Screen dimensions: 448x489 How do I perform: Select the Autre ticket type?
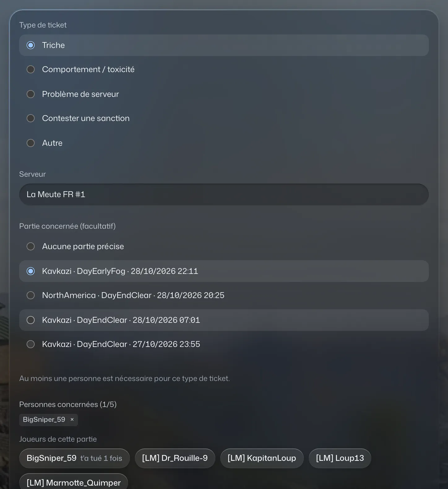point(224,143)
